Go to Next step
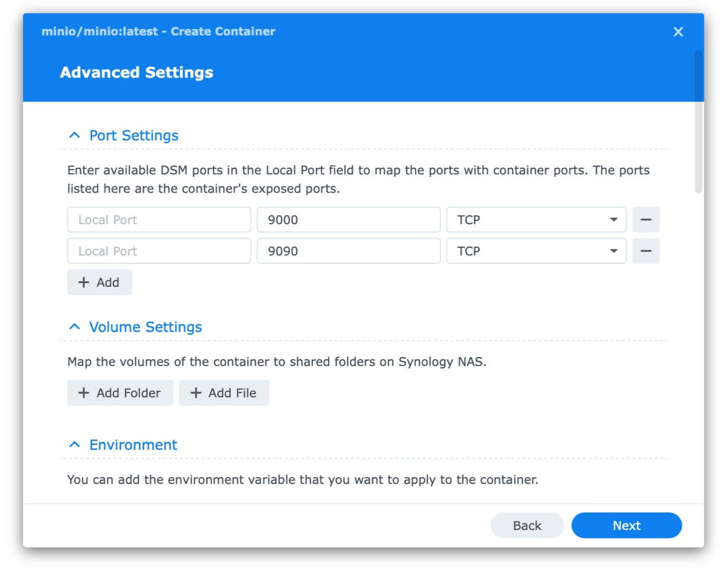Screen dimensions: 728x570 tap(626, 525)
